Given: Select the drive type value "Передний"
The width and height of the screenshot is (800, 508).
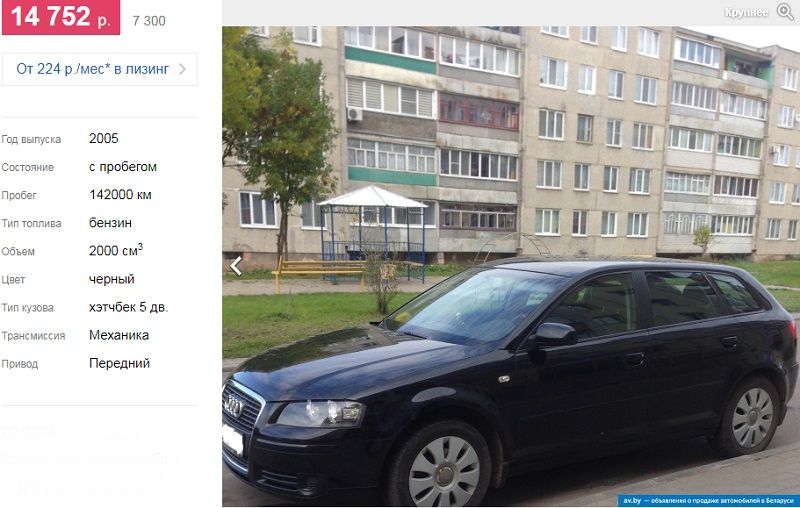Looking at the screenshot, I should (119, 363).
